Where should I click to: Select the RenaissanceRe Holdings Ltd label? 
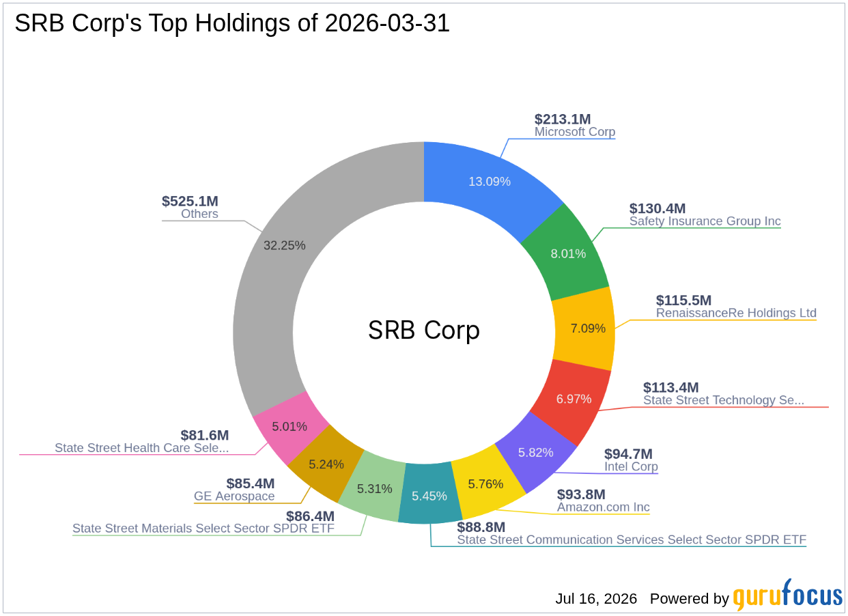pyautogui.click(x=736, y=313)
